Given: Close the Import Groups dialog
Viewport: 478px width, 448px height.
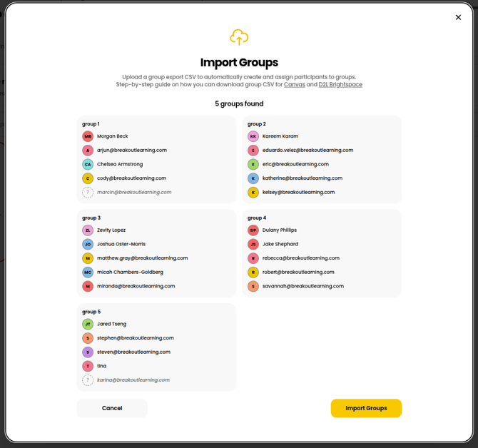Looking at the screenshot, I should coord(458,17).
